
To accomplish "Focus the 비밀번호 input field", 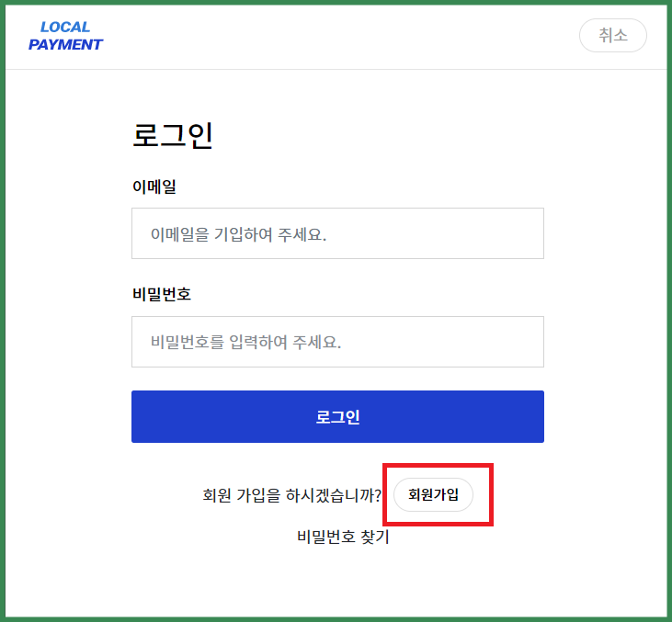I will click(337, 342).
